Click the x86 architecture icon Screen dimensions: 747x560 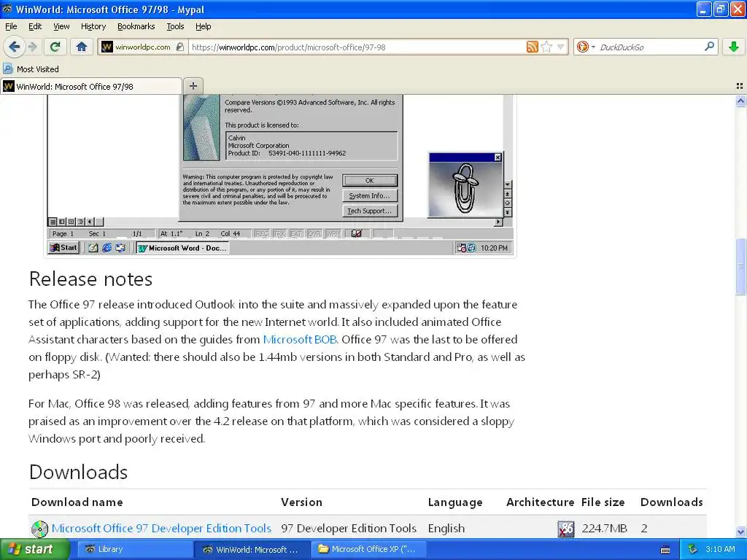tap(565, 529)
